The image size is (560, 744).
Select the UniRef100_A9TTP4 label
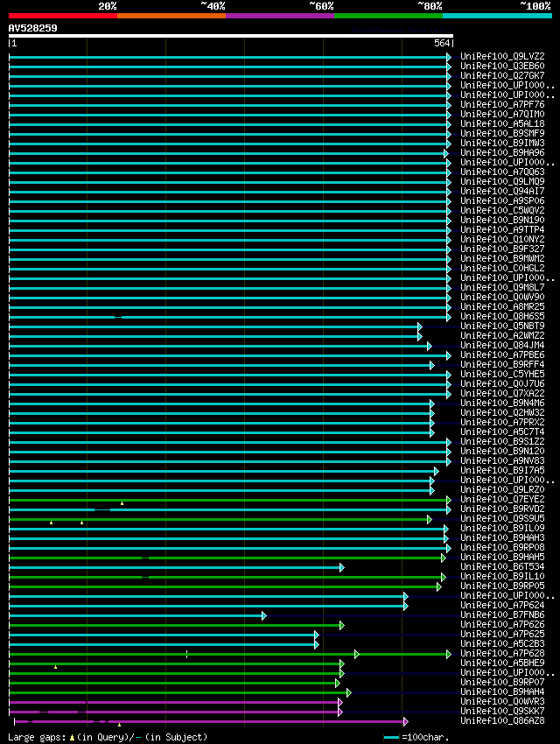tap(502, 229)
